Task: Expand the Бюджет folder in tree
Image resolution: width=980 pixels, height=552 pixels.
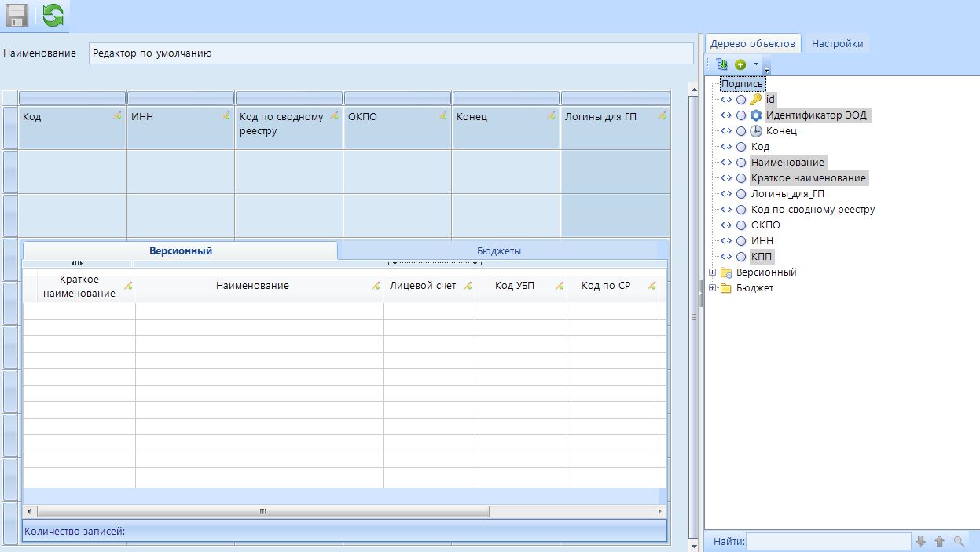Action: point(713,288)
